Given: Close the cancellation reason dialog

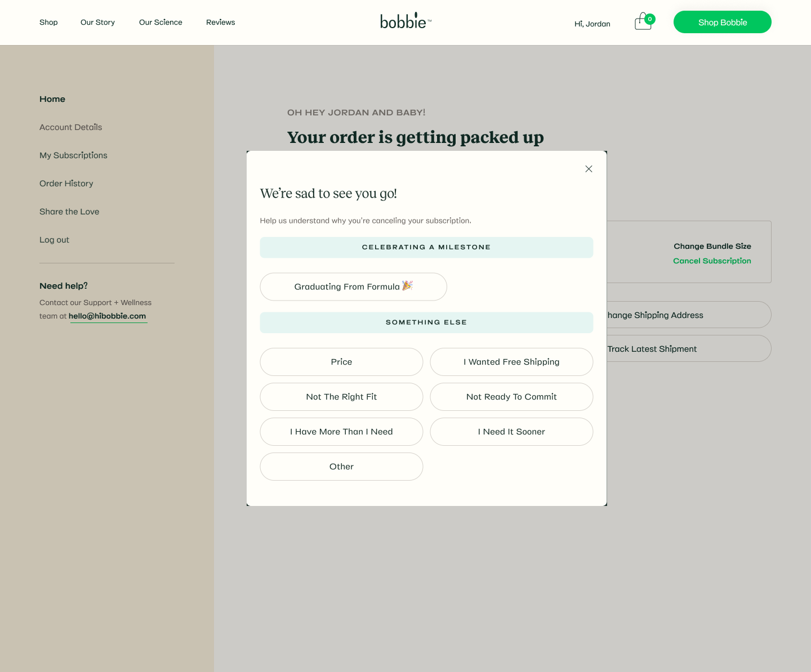Looking at the screenshot, I should (x=589, y=169).
